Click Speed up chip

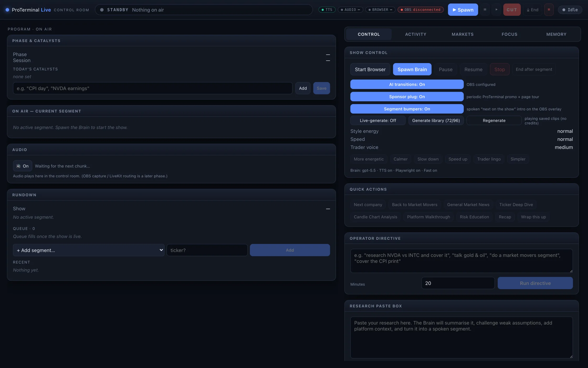[x=458, y=159]
